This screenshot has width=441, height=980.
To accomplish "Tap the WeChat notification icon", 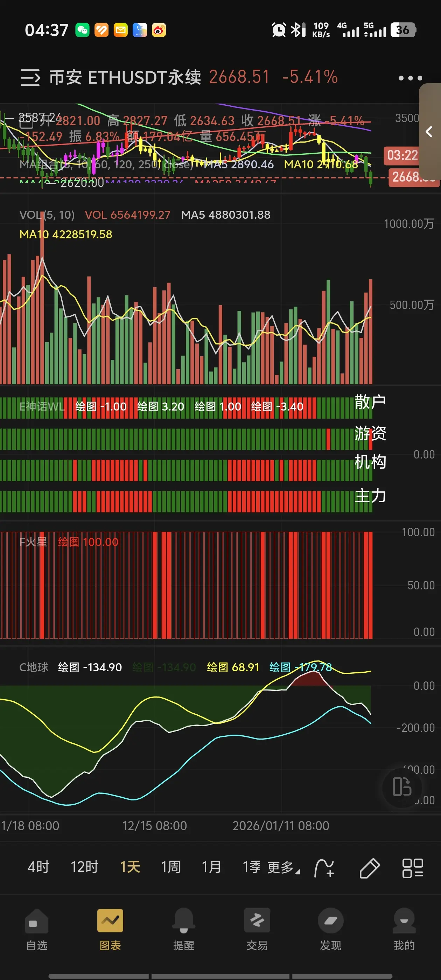I will click(x=82, y=30).
